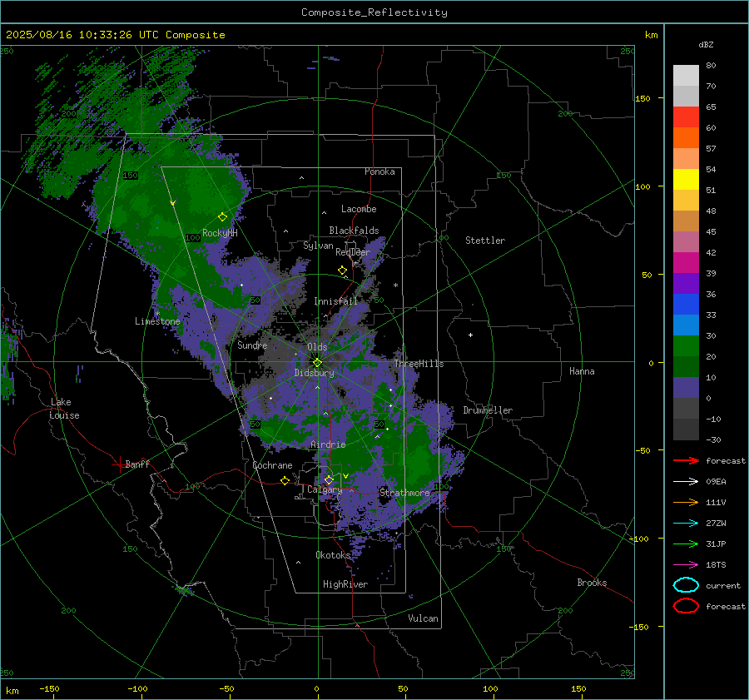The height and width of the screenshot is (700, 749).
Task: Click the Innisfail town label
Action: (x=335, y=301)
